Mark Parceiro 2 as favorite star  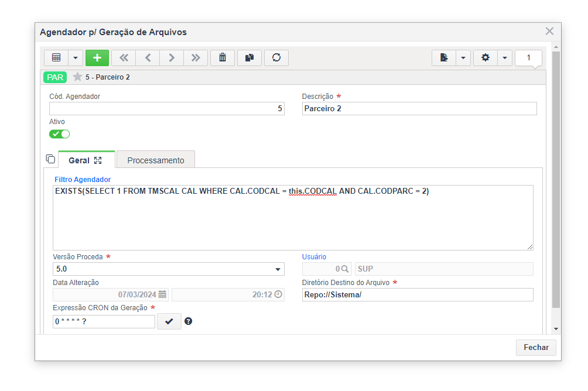(78, 77)
